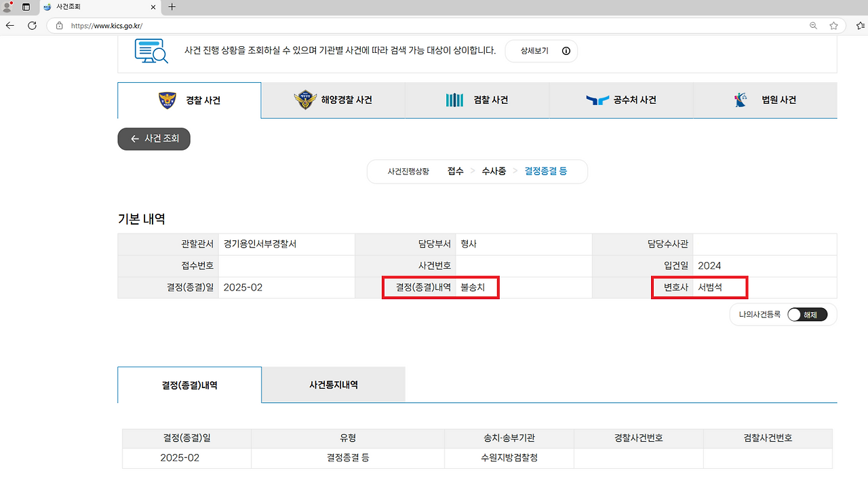The image size is (868, 496).
Task: Click the 수사중 breadcrumb step
Action: click(x=494, y=171)
